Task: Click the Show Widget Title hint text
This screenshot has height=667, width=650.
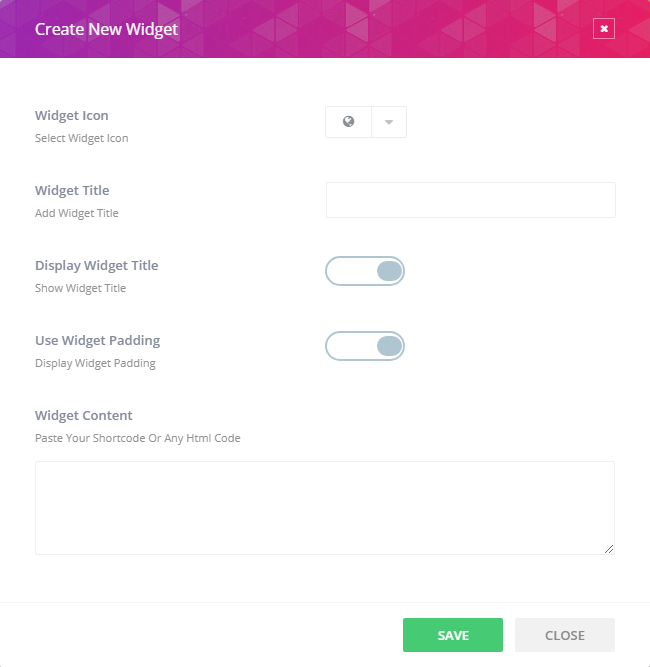Action: [80, 288]
